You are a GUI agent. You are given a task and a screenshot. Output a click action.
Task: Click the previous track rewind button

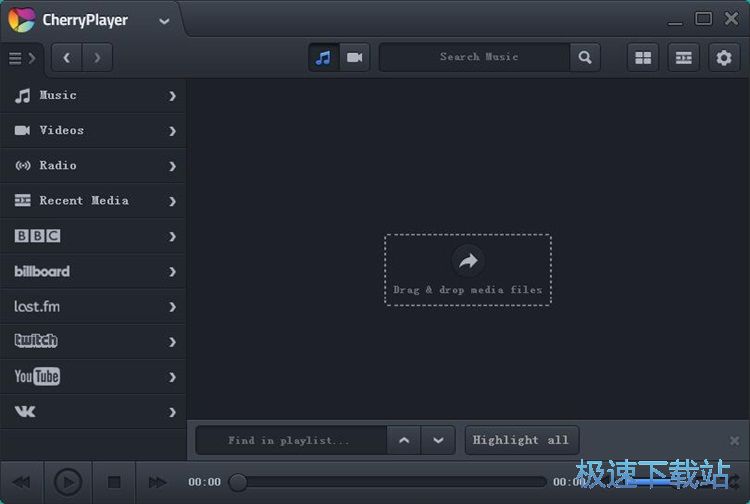[22, 482]
